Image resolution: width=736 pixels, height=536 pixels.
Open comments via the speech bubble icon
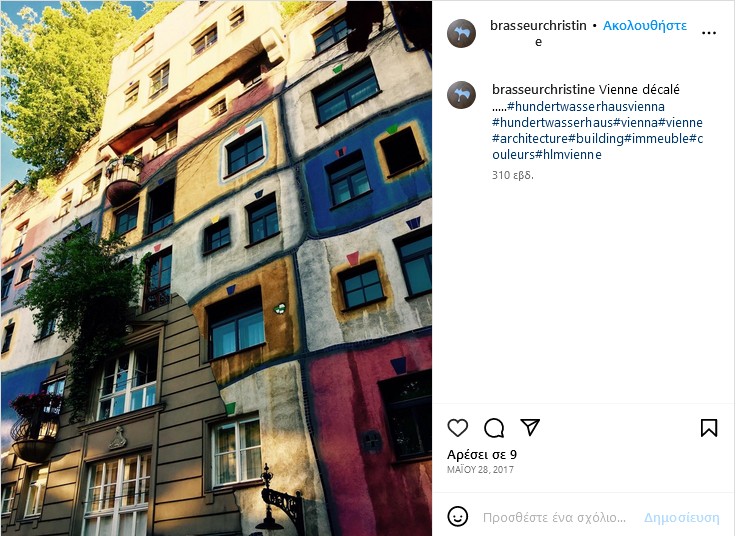point(494,428)
